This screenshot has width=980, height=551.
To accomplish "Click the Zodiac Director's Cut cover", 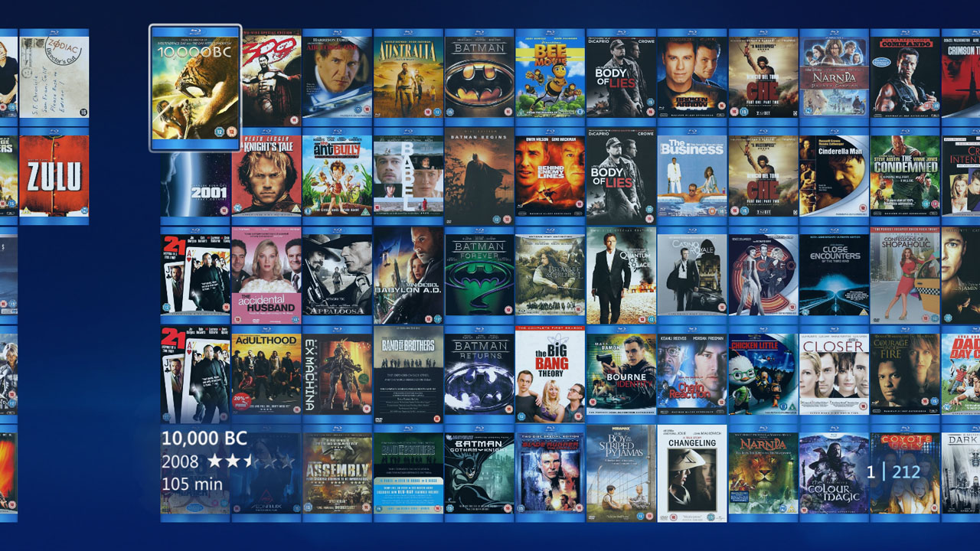I will 54,77.
